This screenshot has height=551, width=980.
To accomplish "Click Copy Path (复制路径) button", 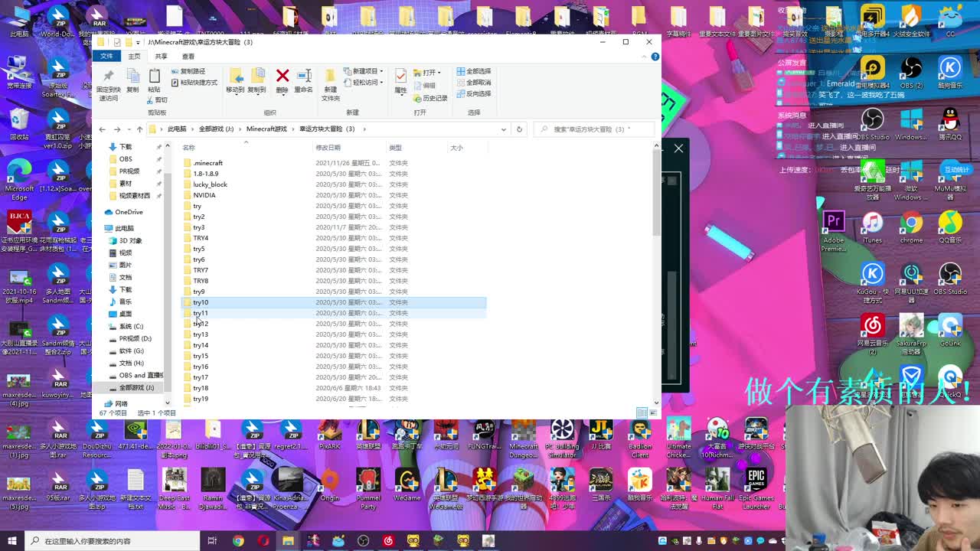I will point(188,71).
